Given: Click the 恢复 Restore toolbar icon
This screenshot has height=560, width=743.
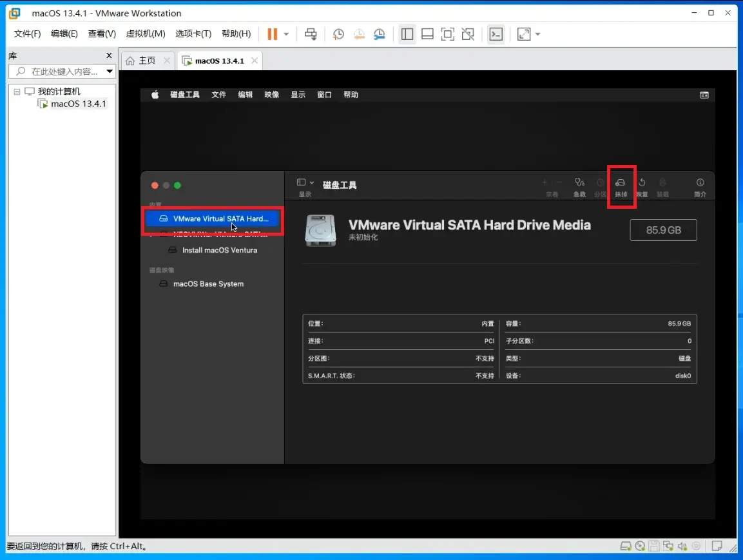Looking at the screenshot, I should coord(642,187).
